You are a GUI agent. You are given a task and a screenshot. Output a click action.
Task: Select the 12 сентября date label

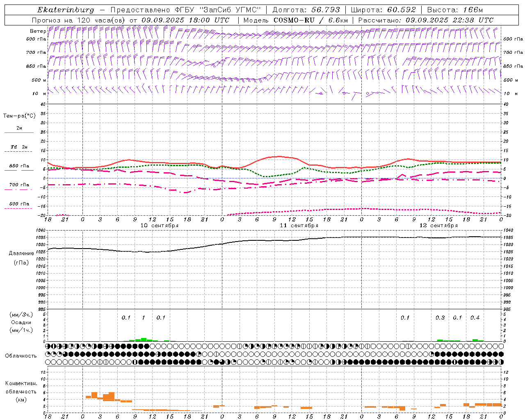pyautogui.click(x=438, y=226)
